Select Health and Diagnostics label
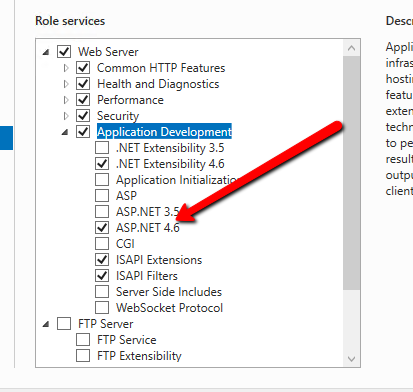 coord(158,84)
